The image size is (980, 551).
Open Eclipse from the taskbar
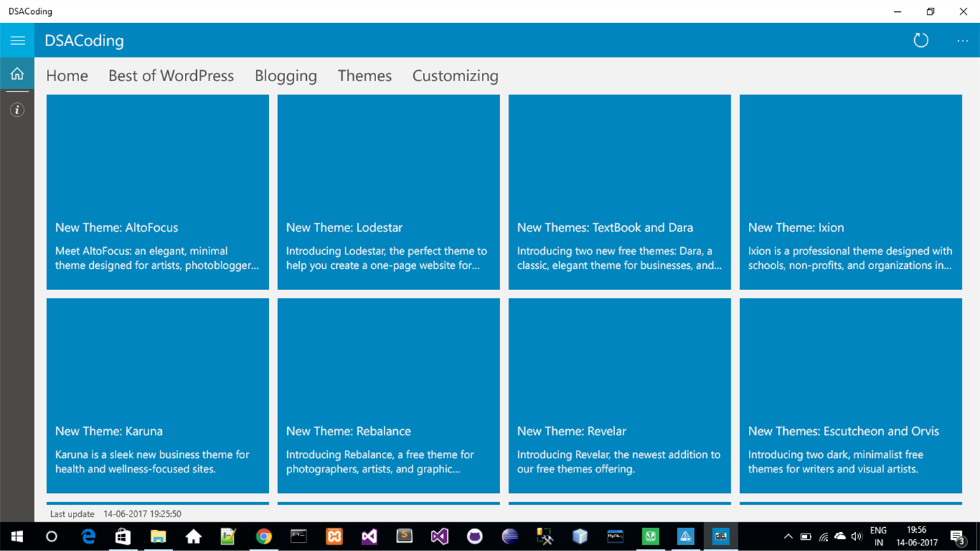coord(509,536)
